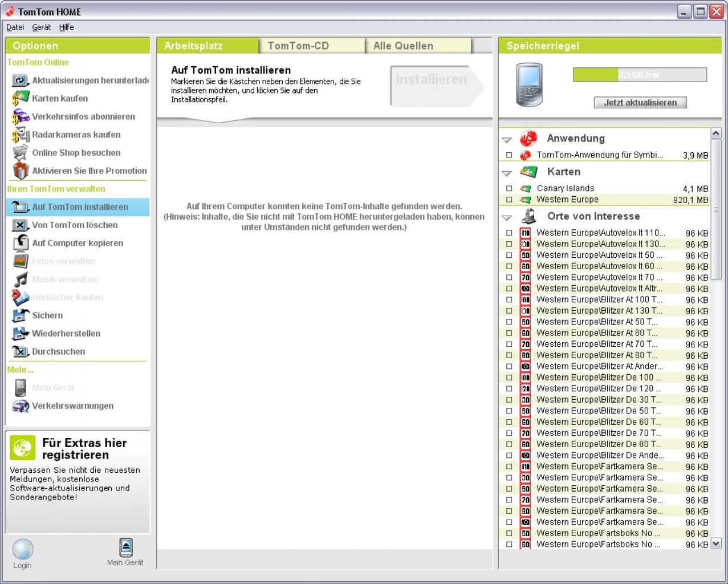Check the Autovelox It Altr checkbox
This screenshot has height=584, width=728.
[x=509, y=289]
